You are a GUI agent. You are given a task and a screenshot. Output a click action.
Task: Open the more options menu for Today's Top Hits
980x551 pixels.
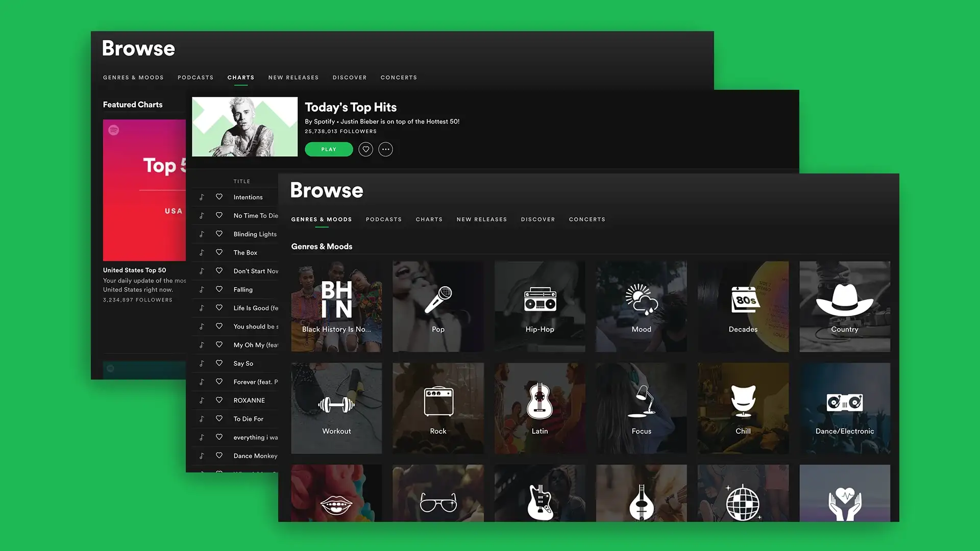pos(385,148)
